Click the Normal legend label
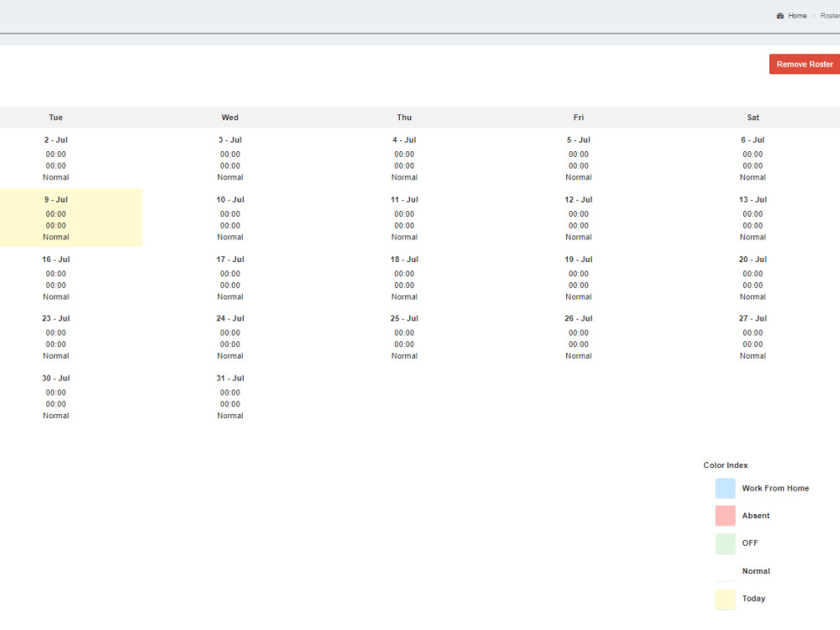 click(x=756, y=571)
